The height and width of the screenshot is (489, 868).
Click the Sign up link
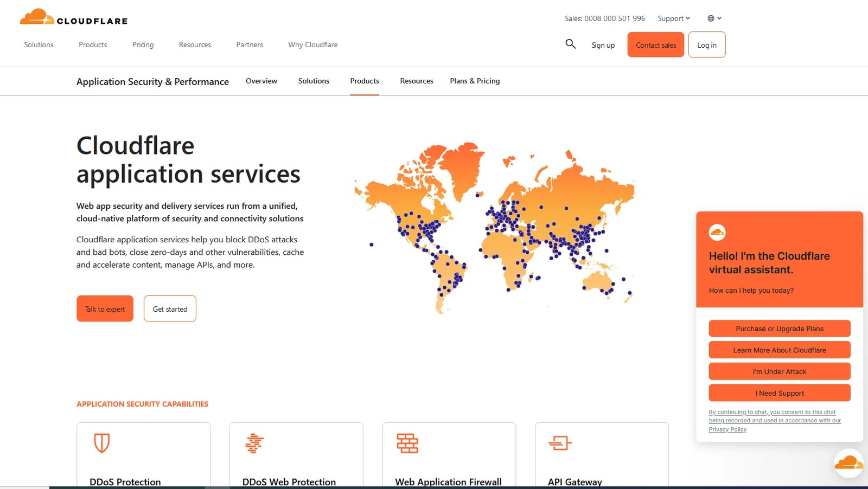603,45
